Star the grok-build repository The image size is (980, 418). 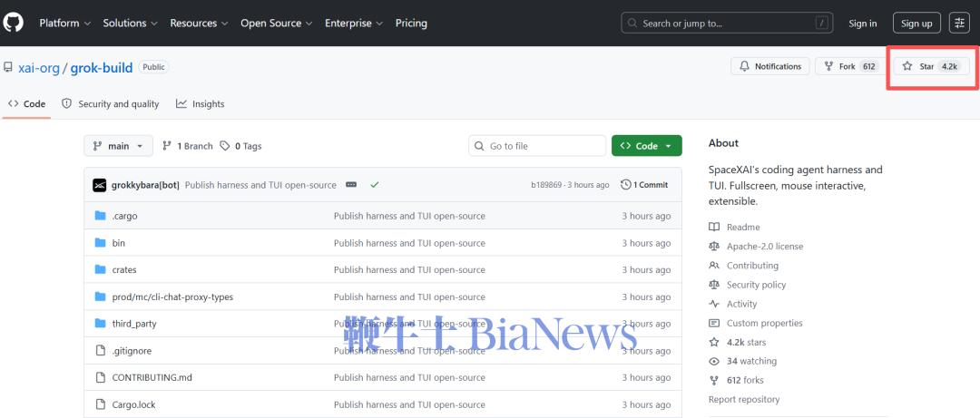[x=931, y=66]
